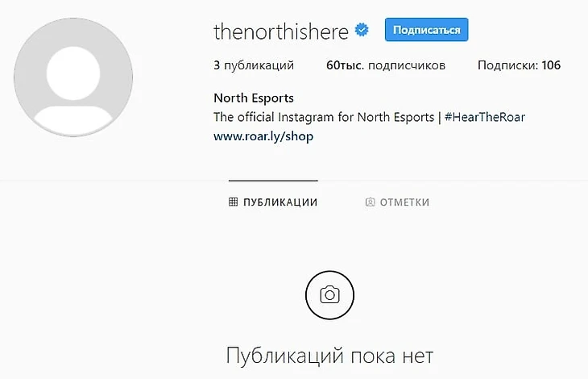Click the active tab indicator line above ПУБЛИКАЦИИ
The height and width of the screenshot is (379, 588).
coord(273,181)
